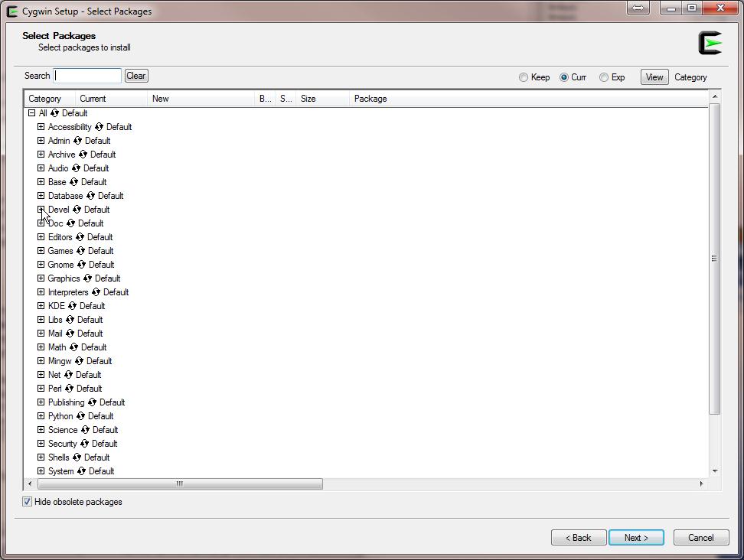Cycle install action icon next to Mail
This screenshot has width=744, height=560.
(x=70, y=334)
